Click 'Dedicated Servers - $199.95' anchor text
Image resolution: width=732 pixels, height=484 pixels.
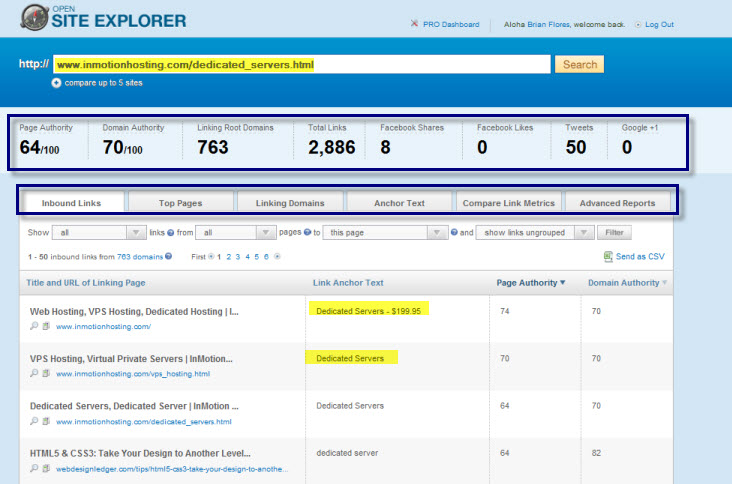click(x=368, y=311)
